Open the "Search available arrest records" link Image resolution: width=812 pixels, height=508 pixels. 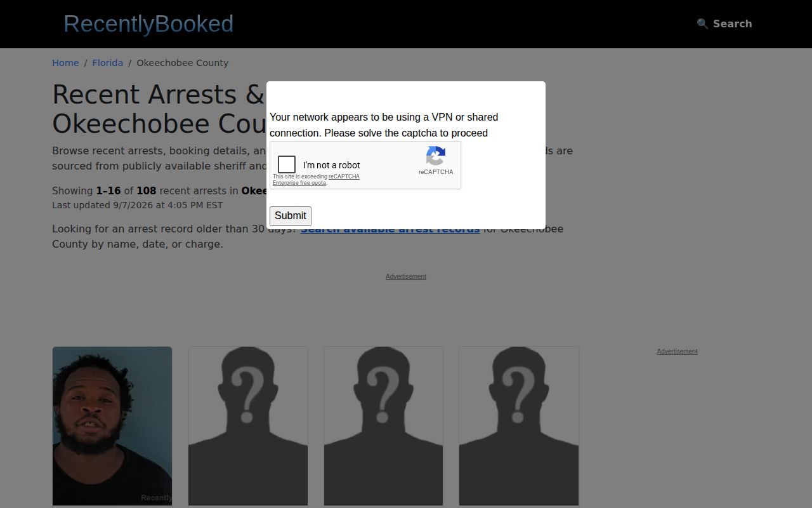390,229
